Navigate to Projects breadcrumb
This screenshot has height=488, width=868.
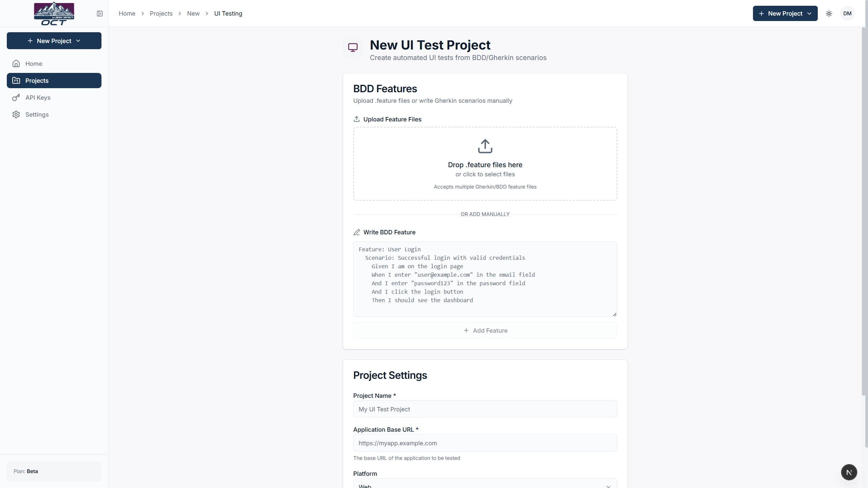[x=161, y=14]
